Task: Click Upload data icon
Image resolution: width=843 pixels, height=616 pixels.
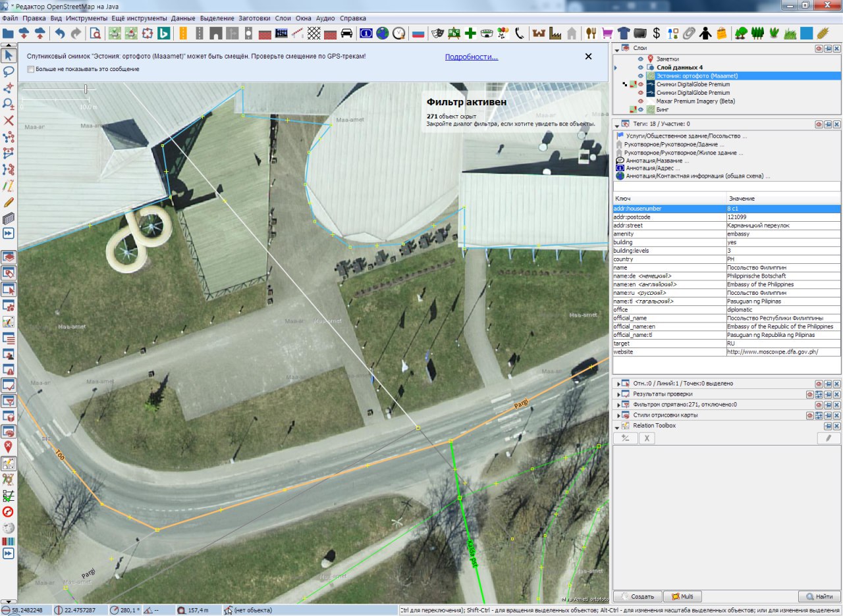Action: pos(41,32)
